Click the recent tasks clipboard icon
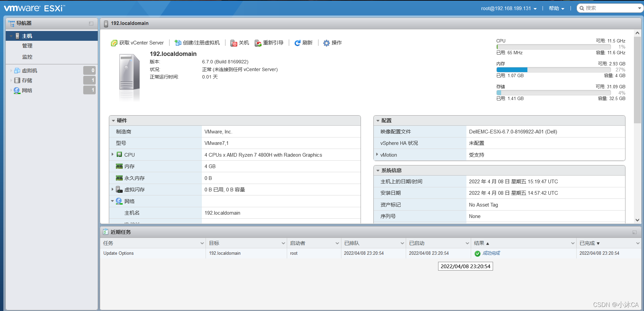The height and width of the screenshot is (311, 644). point(105,232)
